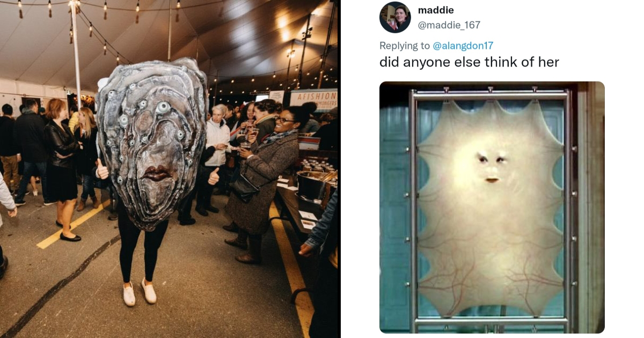Click the yellow painted line on the pavement

click(x=72, y=225)
